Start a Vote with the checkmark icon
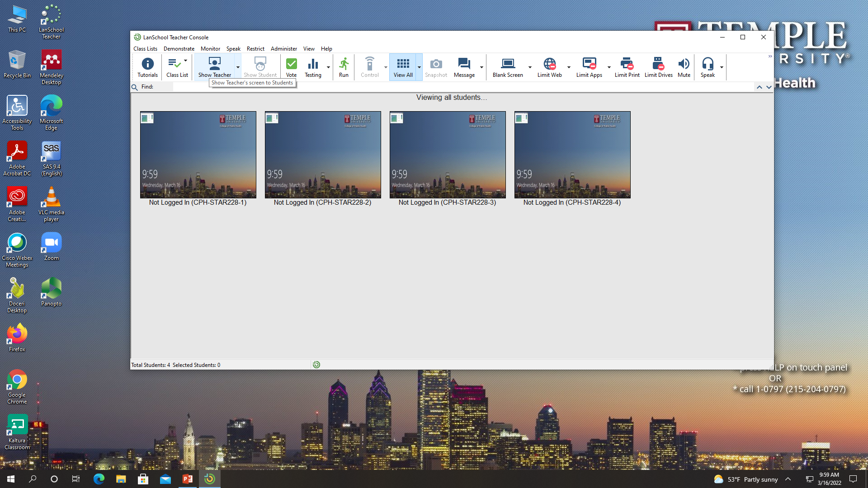The width and height of the screenshot is (868, 488). click(292, 67)
